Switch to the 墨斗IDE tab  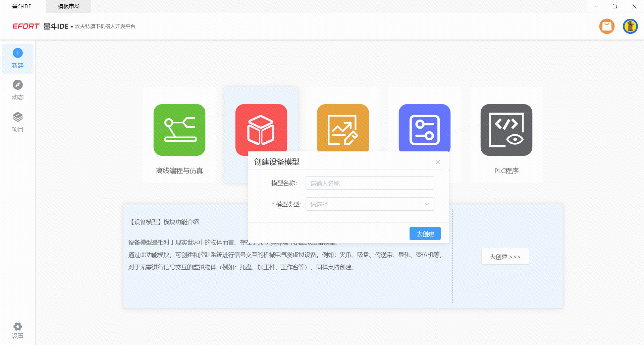22,6
